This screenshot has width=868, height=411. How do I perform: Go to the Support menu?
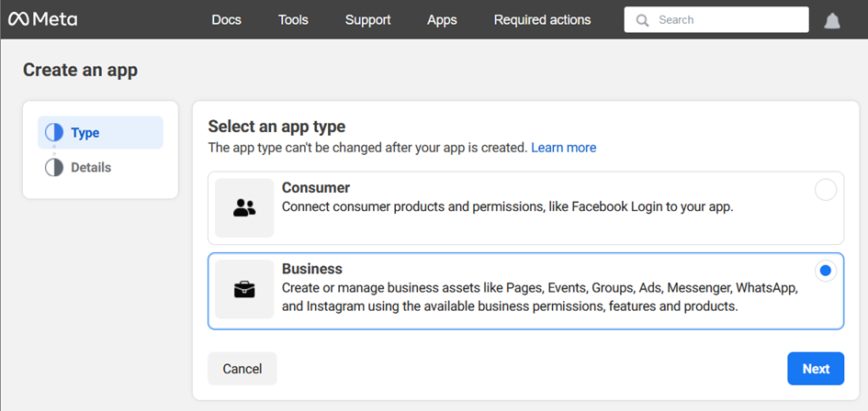(367, 19)
